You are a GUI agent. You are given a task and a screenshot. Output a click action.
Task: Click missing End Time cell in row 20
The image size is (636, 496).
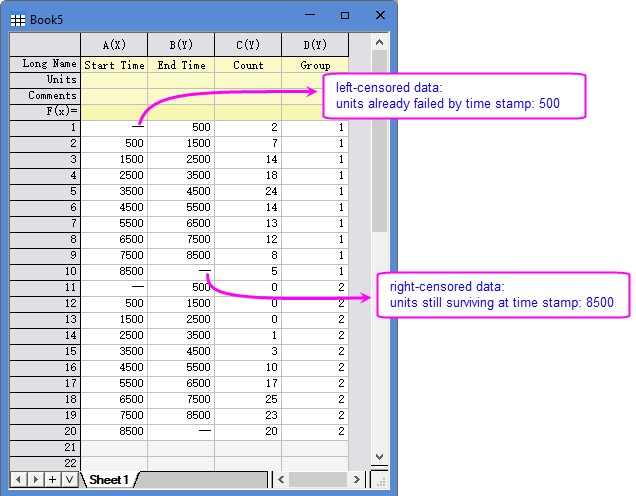click(x=181, y=431)
